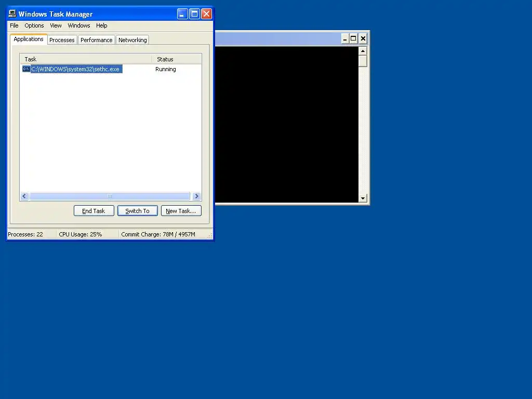Click the Task Manager title bar computer icon
Viewport: 532px width, 399px height.
[12, 14]
